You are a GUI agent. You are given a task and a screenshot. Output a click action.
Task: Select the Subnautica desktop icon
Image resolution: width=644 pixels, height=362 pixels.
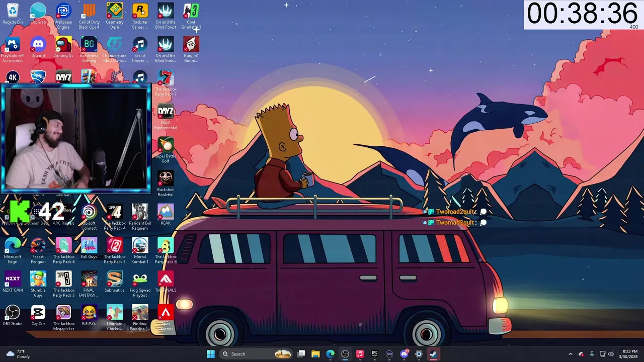(114, 283)
